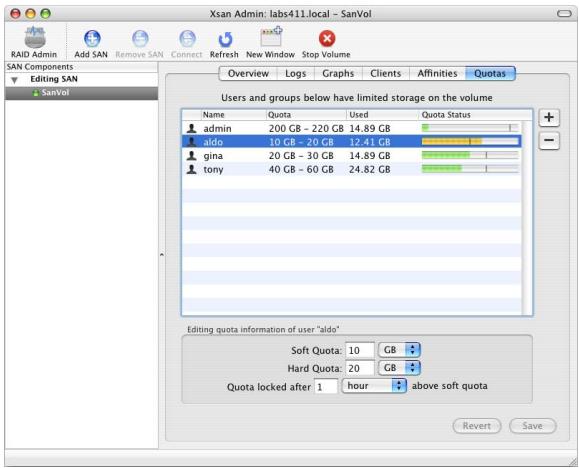The width and height of the screenshot is (579, 468).
Task: Select SanVol in SAN Components
Action: (x=81, y=93)
